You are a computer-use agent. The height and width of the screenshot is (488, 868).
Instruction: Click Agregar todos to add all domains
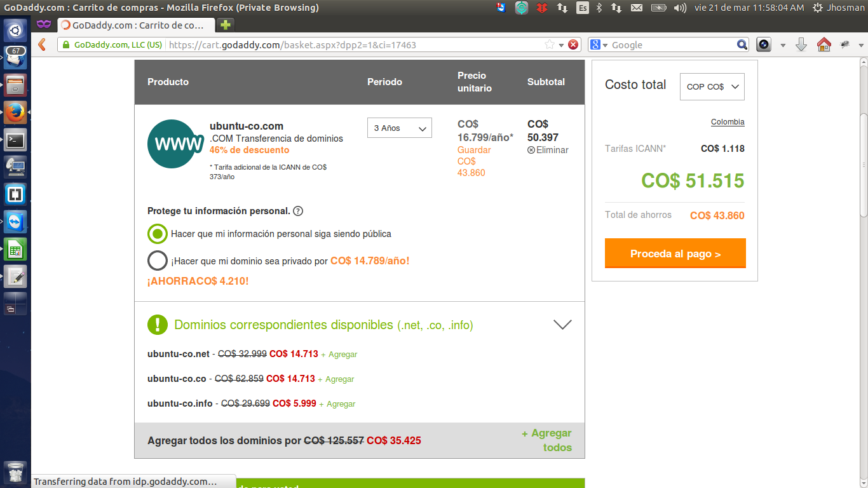(546, 440)
